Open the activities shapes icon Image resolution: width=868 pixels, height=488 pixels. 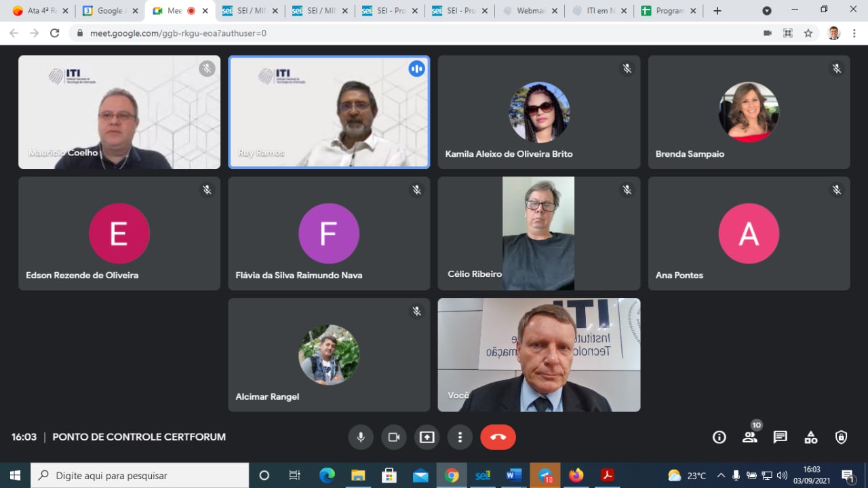[x=811, y=437]
